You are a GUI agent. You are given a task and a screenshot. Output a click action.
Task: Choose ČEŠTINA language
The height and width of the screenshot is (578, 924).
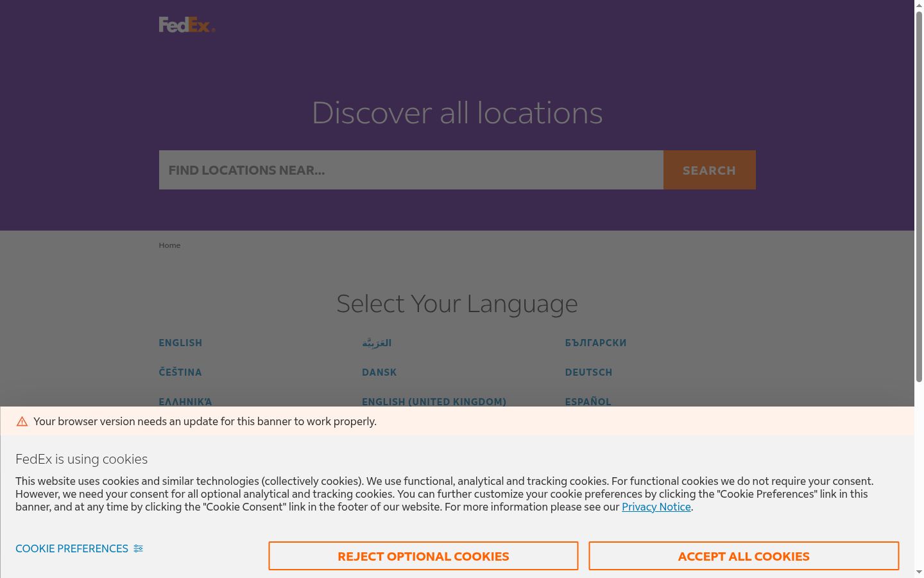click(x=180, y=372)
